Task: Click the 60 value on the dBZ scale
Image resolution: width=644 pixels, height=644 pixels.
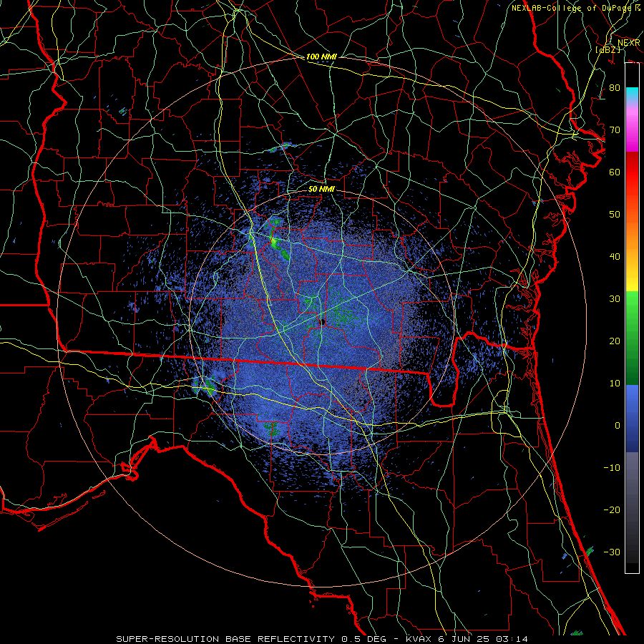Action: (615, 172)
